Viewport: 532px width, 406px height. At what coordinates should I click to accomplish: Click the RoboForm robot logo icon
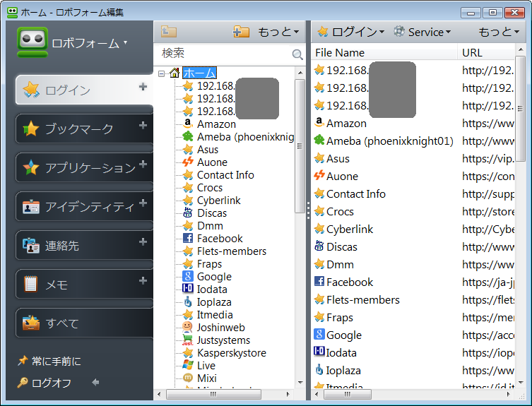[32, 42]
